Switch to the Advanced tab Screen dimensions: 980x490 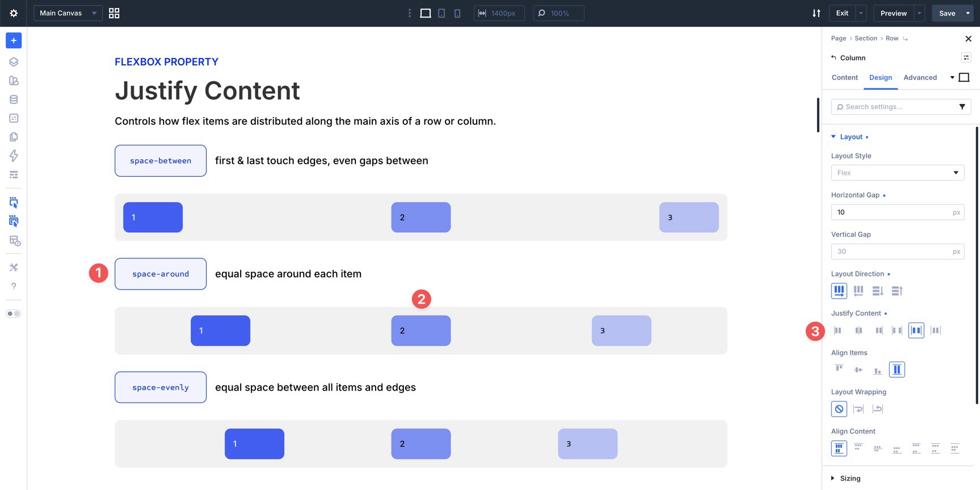[920, 78]
